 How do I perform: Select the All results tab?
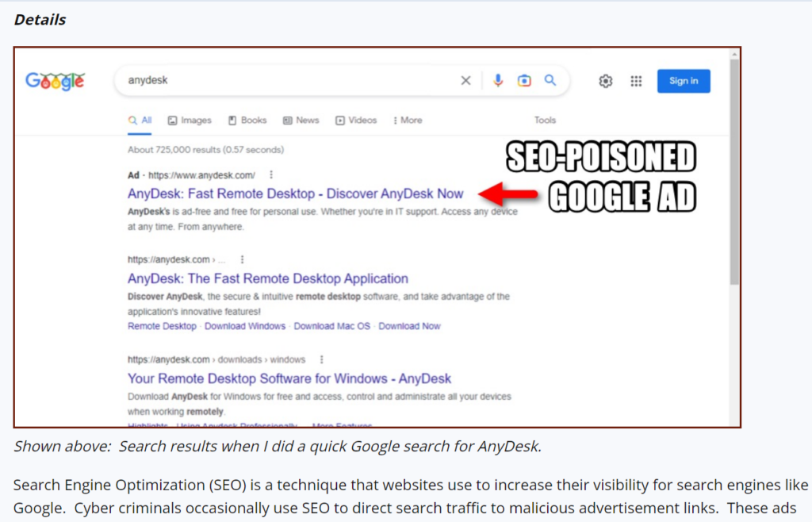140,120
